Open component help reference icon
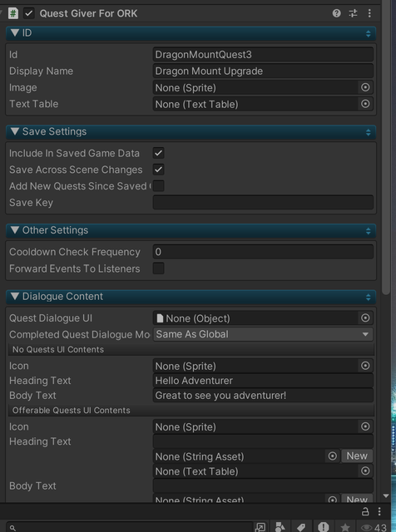This screenshot has width=396, height=532. [336, 13]
